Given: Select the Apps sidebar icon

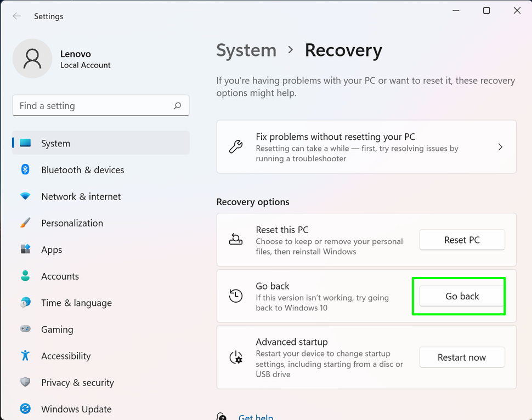Looking at the screenshot, I should [x=25, y=249].
